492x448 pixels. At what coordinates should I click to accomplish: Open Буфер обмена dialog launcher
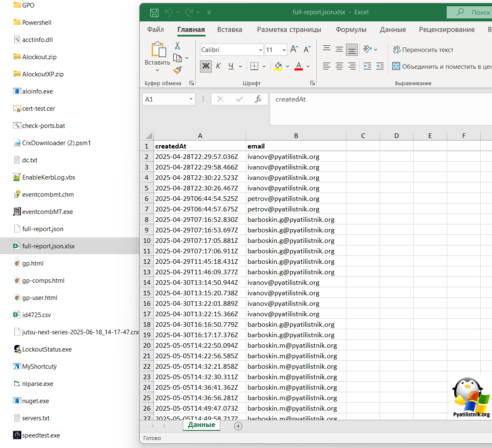pos(192,83)
